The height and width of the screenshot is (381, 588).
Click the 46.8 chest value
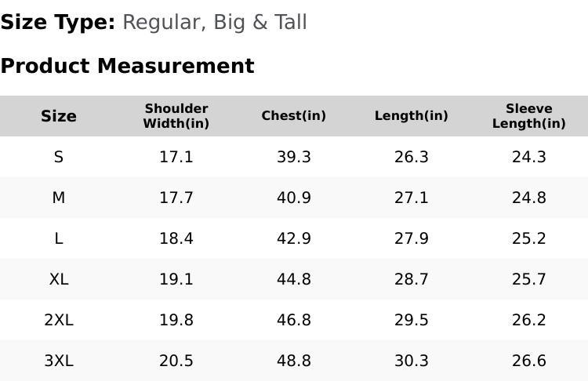pyautogui.click(x=294, y=320)
